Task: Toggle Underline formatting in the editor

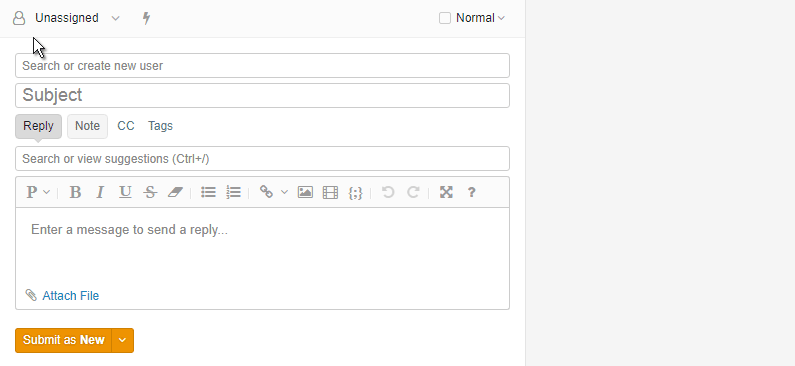Action: pos(125,192)
